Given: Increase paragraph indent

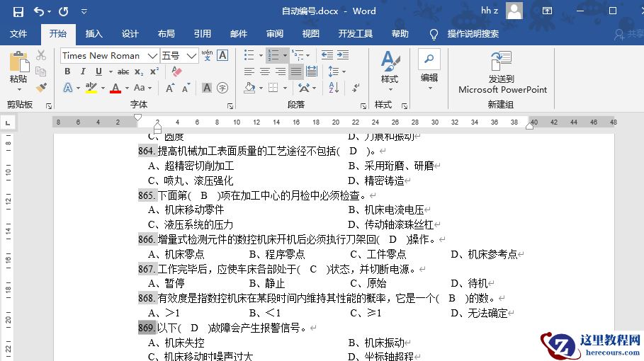Looking at the screenshot, I should click(x=343, y=55).
